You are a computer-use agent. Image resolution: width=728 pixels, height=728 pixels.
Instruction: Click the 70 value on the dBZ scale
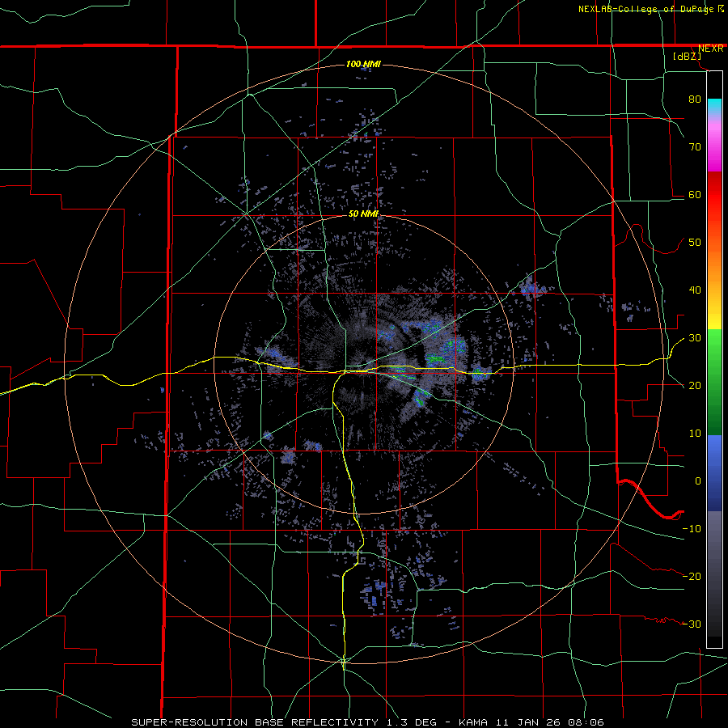coord(695,147)
